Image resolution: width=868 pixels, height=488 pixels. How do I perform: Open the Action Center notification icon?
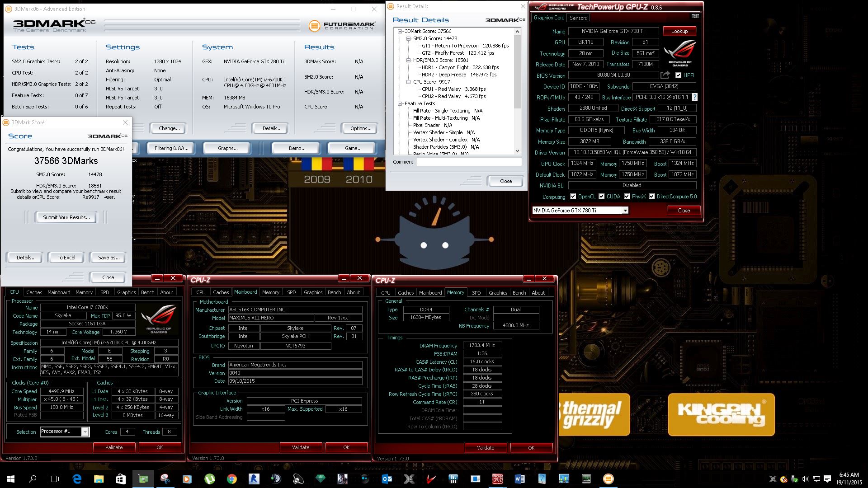click(827, 479)
